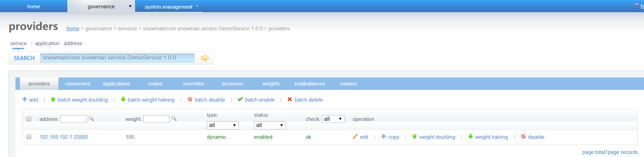
Task: Click the dynamic type cell
Action: [x=216, y=137]
